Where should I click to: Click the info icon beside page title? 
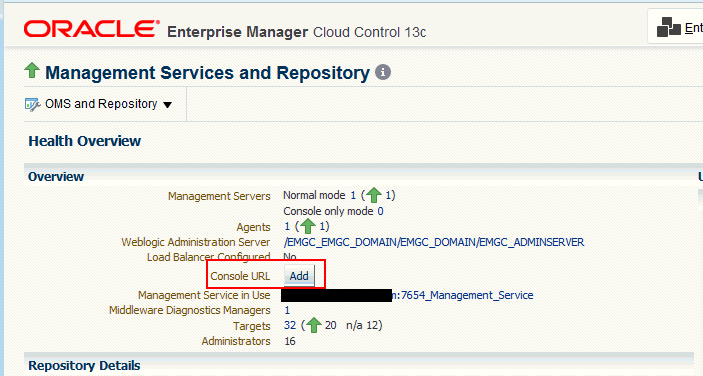[x=383, y=72]
